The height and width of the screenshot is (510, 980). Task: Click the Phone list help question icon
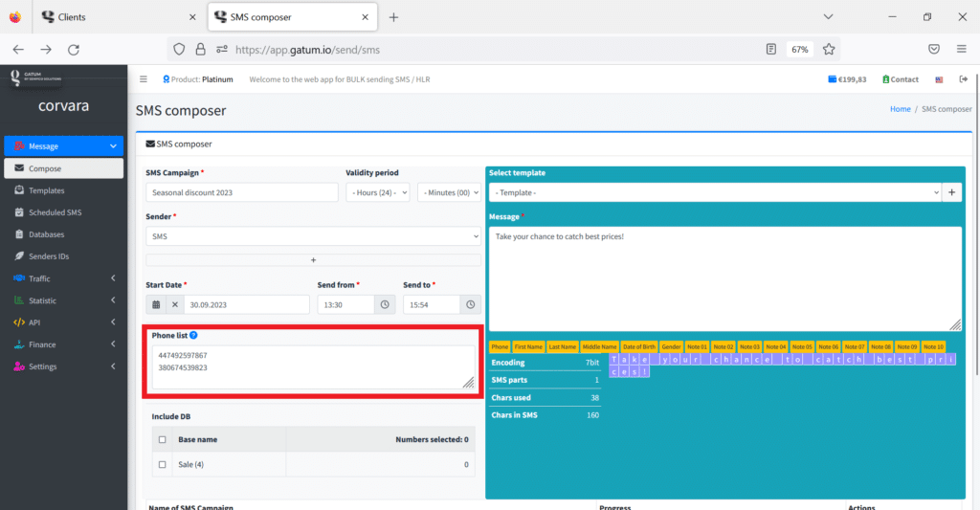click(193, 336)
